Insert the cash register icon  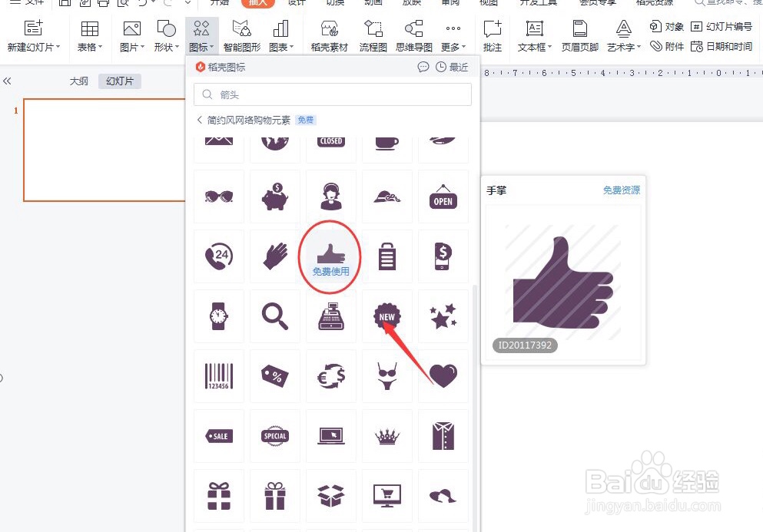pos(331,316)
